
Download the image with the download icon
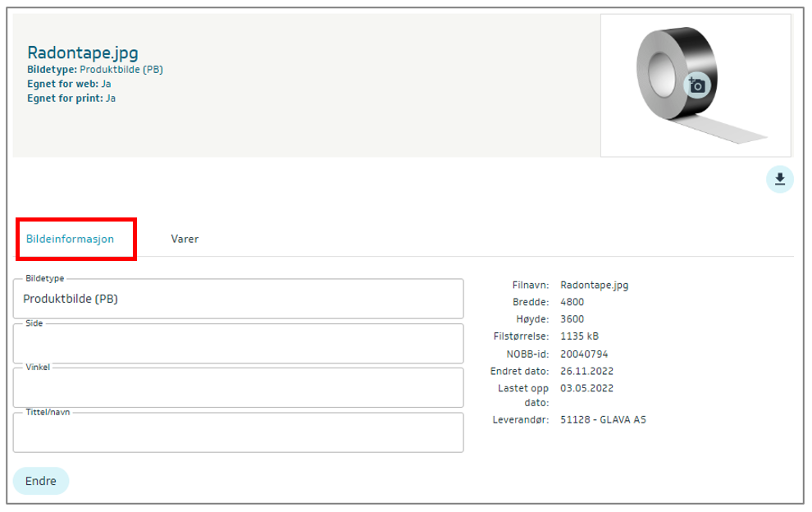pyautogui.click(x=779, y=180)
